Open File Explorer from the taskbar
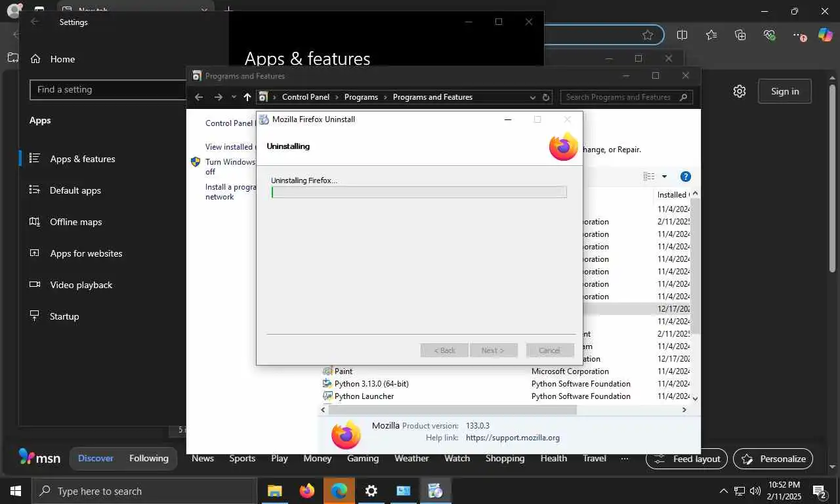Screen dimensions: 840x504 click(x=274, y=491)
